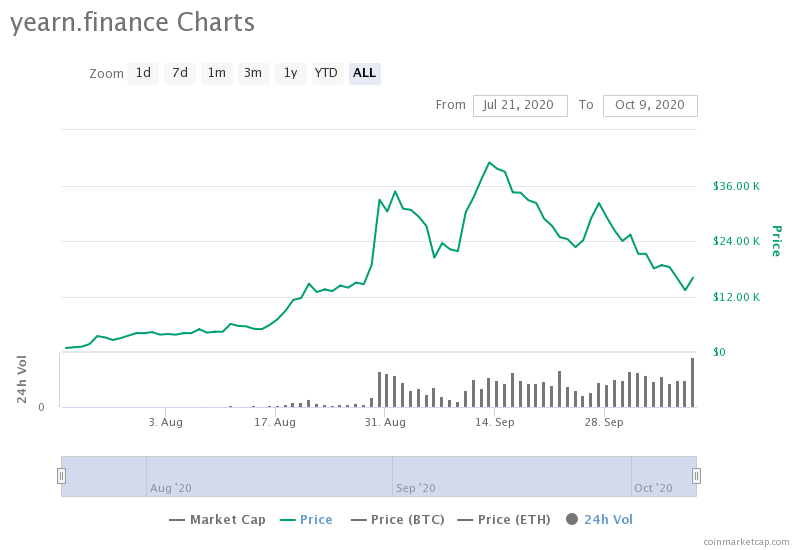Click right handle of range navigator
Viewport: 800px width, 550px height.
tap(697, 476)
